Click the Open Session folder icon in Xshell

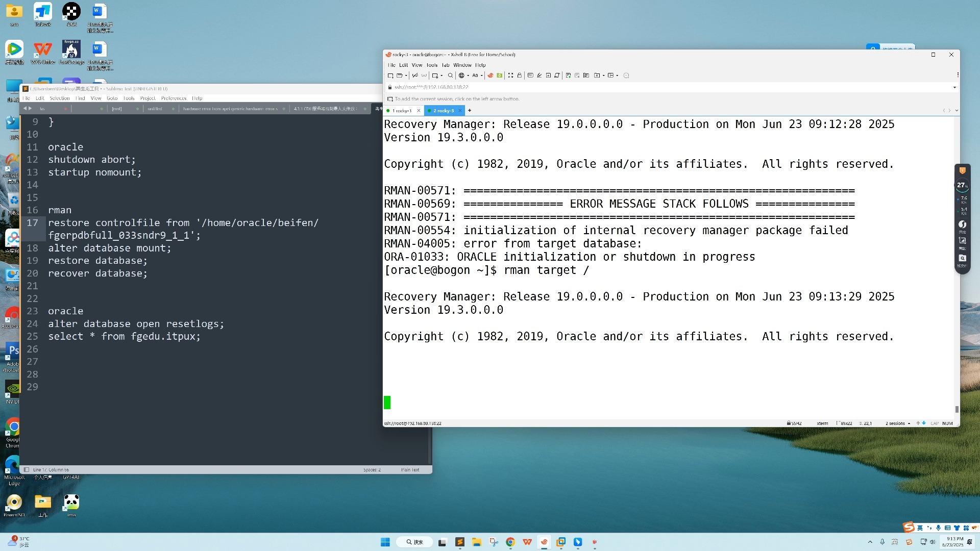coord(400,76)
